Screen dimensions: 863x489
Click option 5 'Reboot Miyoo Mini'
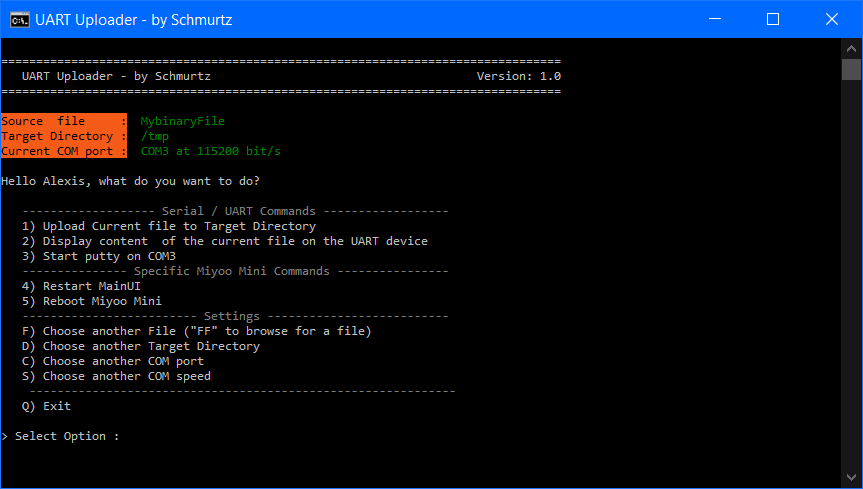92,301
